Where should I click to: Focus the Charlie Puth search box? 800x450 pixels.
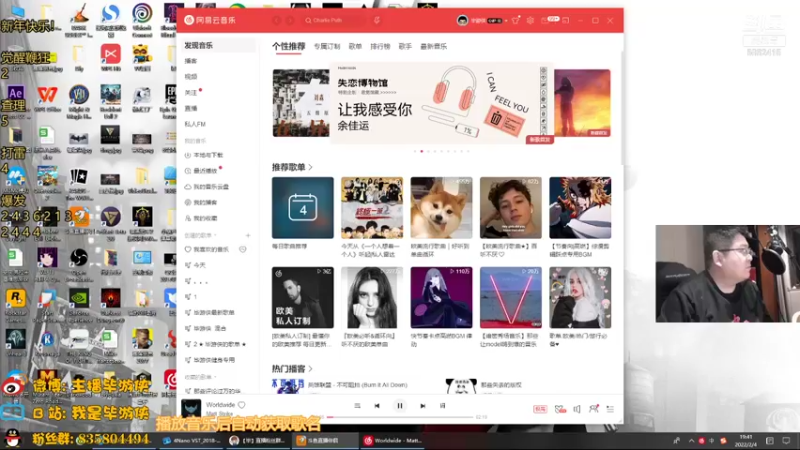pyautogui.click(x=334, y=20)
